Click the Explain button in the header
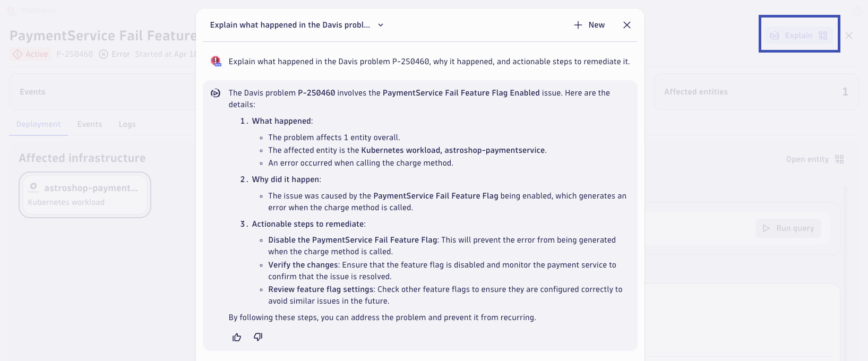This screenshot has height=361, width=868. click(x=799, y=36)
